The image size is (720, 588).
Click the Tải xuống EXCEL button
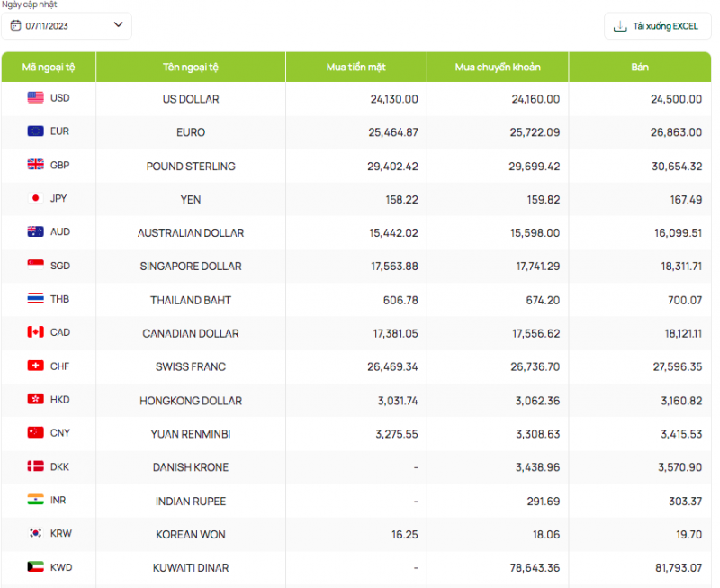pyautogui.click(x=657, y=26)
